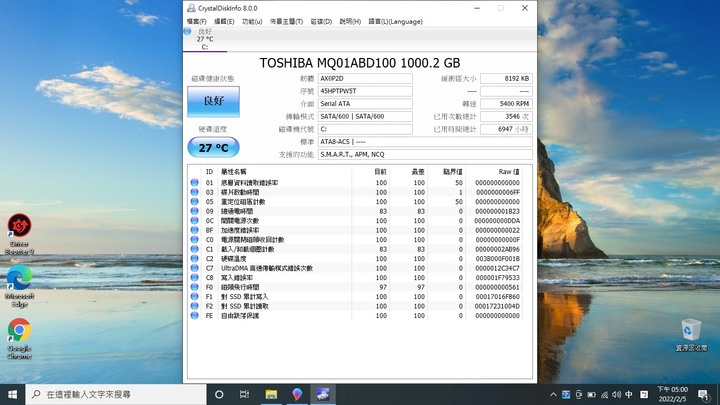Open the 編輯(E) menu

click(x=224, y=22)
